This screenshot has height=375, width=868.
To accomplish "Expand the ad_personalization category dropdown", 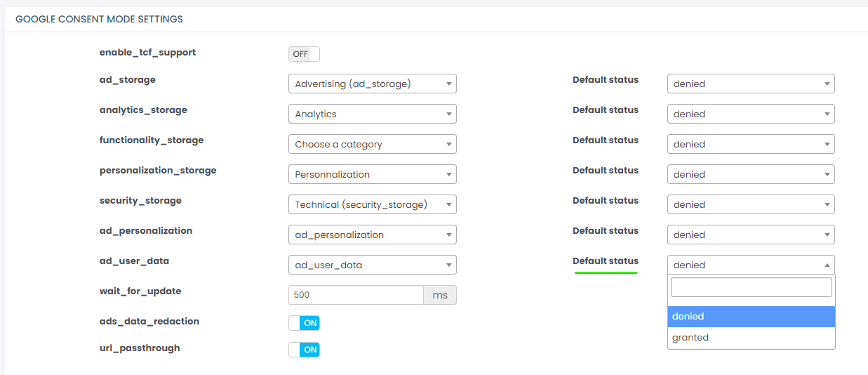I will click(x=372, y=235).
